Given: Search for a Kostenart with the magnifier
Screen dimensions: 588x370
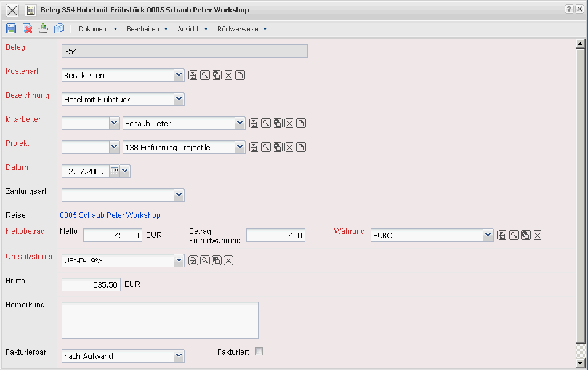Looking at the screenshot, I should 205,75.
